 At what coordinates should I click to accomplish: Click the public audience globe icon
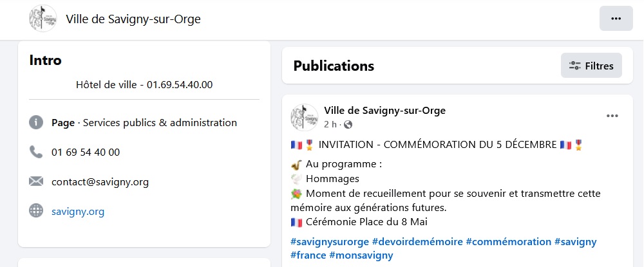tap(348, 124)
